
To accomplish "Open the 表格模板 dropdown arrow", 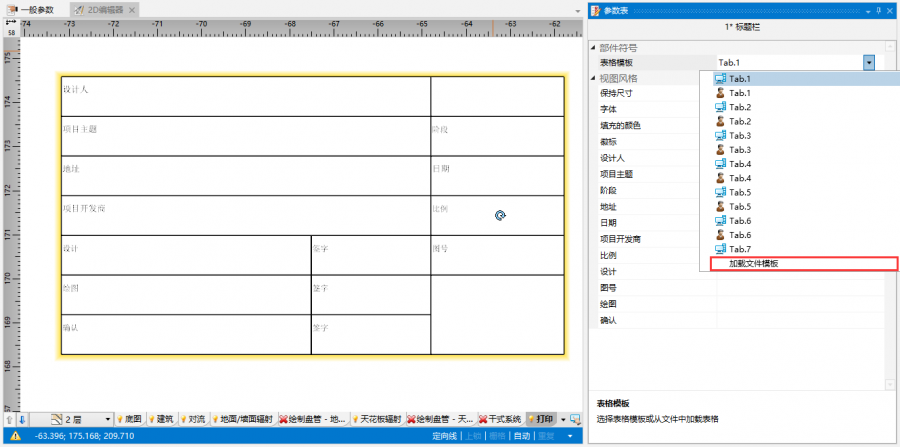I will (x=869, y=63).
